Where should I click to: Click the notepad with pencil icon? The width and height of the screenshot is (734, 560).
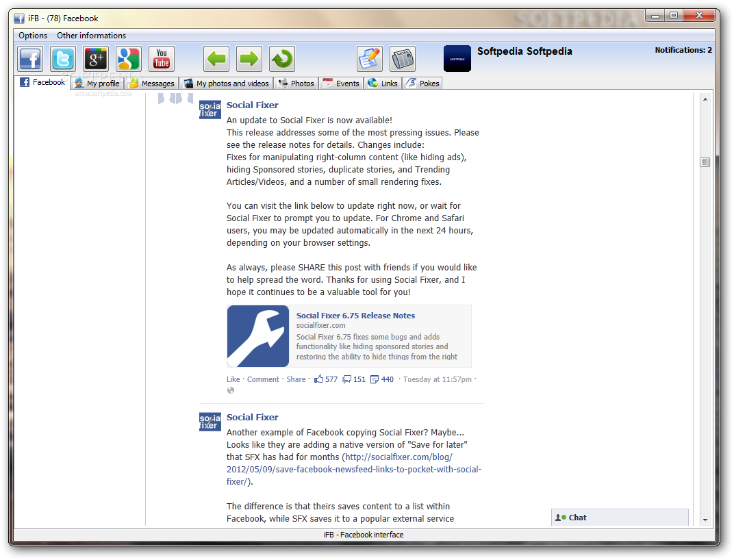[369, 59]
